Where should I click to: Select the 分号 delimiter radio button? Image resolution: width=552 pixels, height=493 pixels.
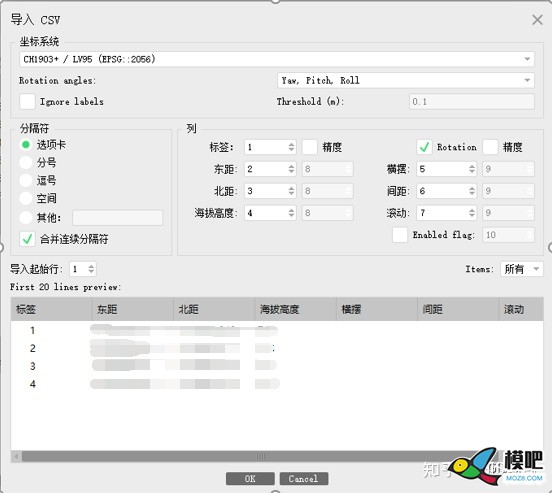click(26, 163)
